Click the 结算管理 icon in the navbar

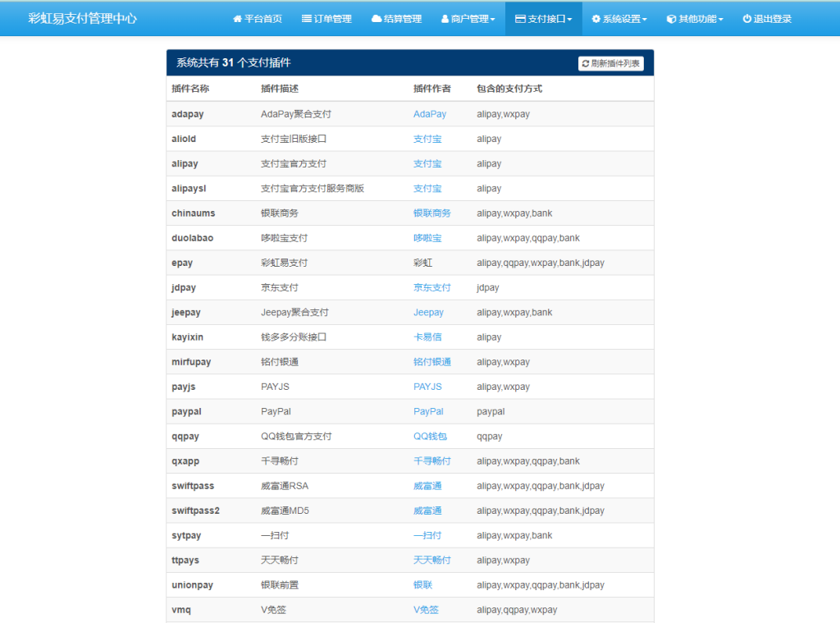coord(376,19)
